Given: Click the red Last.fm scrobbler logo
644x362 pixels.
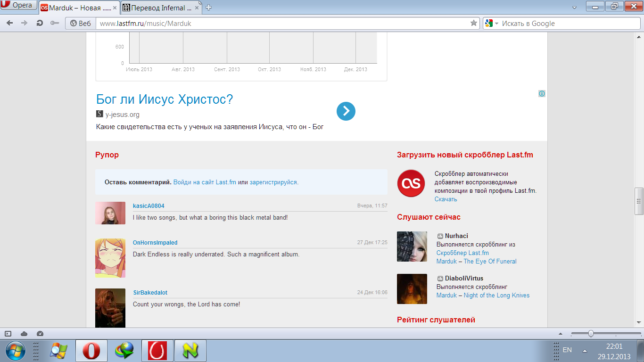Looking at the screenshot, I should tap(411, 183).
